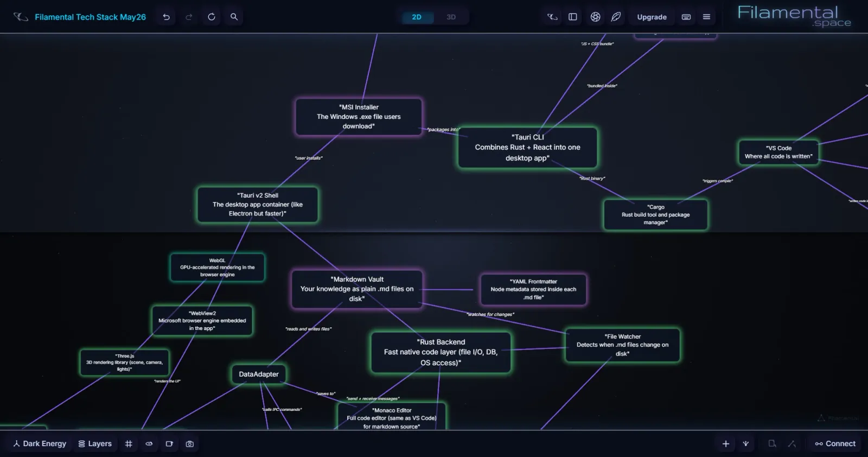868x457 pixels.
Task: Toggle the eye visibility icon
Action: [x=149, y=443]
